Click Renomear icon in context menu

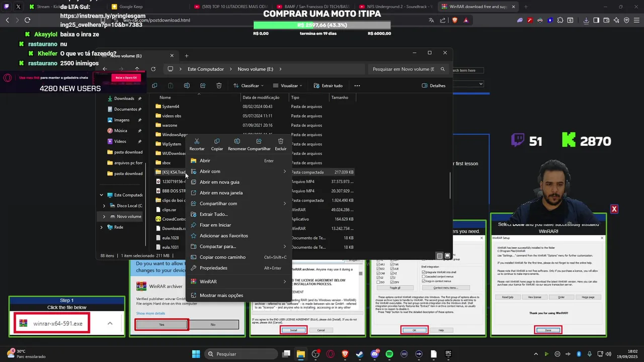(x=237, y=141)
